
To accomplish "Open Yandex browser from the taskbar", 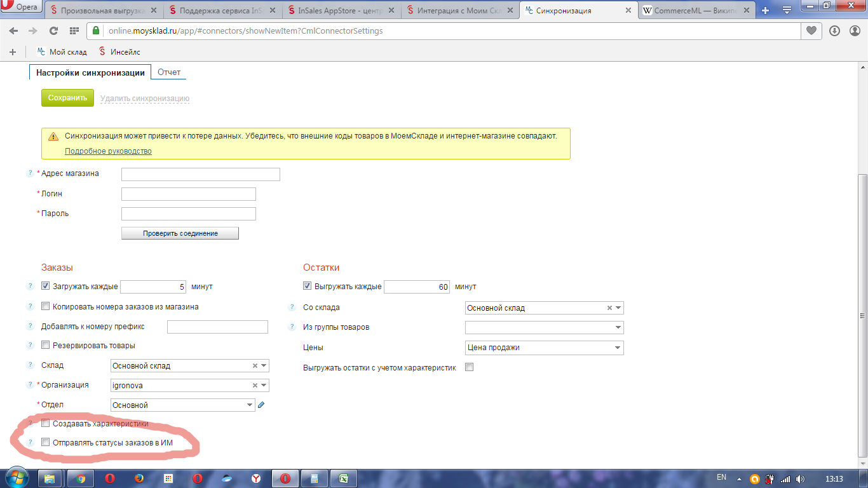I will click(256, 478).
